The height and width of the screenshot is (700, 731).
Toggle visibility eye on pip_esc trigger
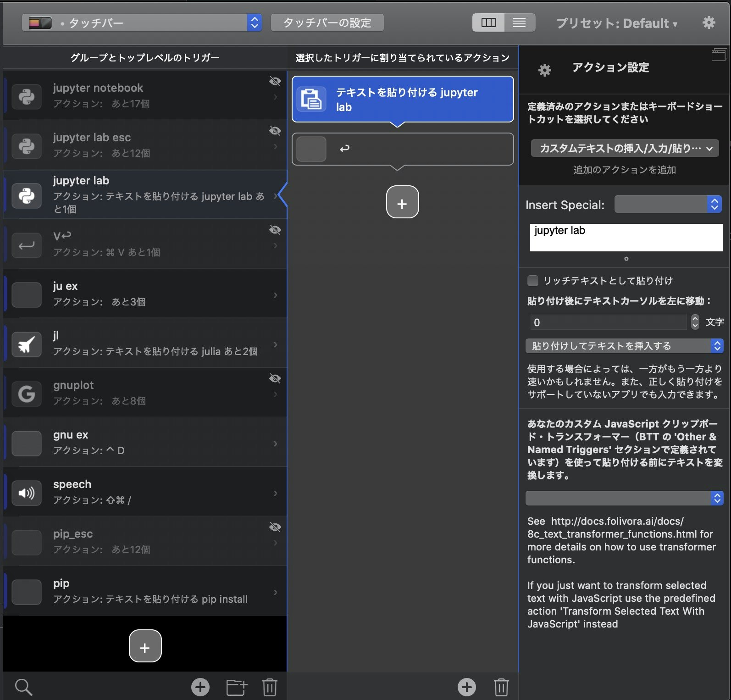(275, 527)
